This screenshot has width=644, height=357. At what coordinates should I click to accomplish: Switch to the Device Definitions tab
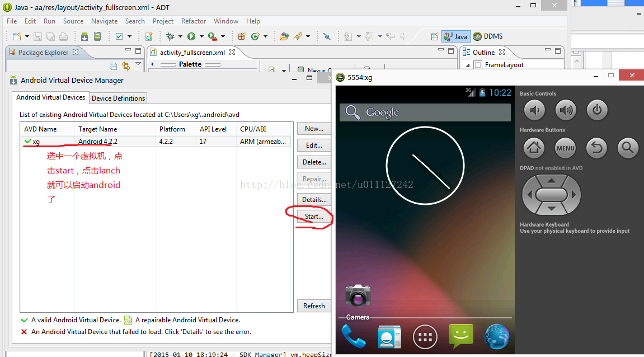pyautogui.click(x=118, y=98)
